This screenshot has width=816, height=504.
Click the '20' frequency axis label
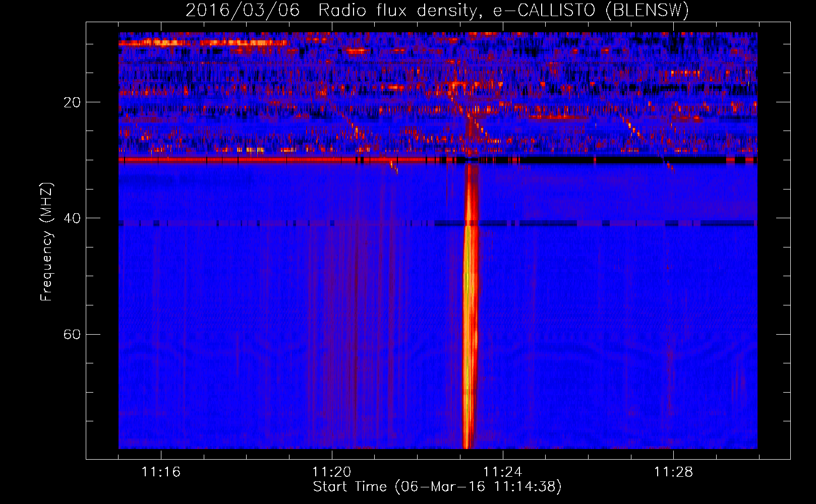pyautogui.click(x=72, y=103)
